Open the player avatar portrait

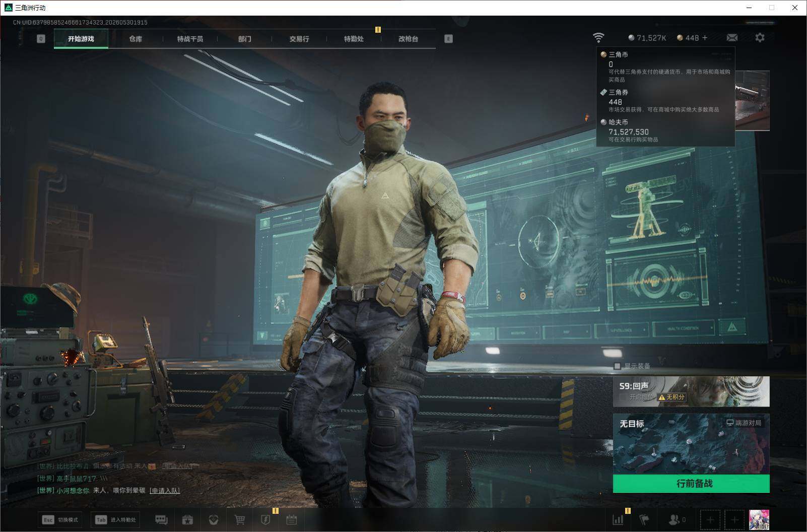[759, 520]
